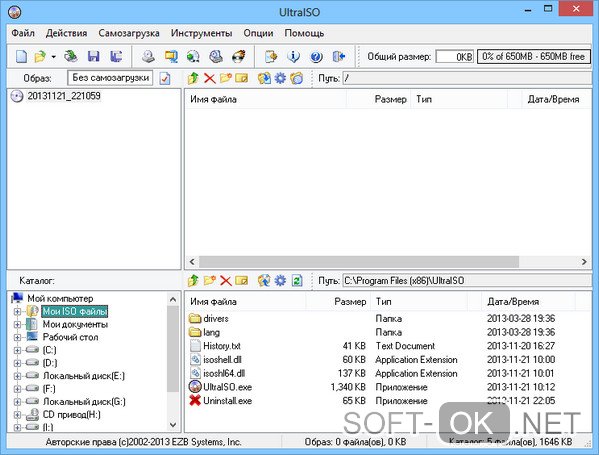Select Мой компьютер in the catalog tree
599x455 pixels.
[x=60, y=298]
